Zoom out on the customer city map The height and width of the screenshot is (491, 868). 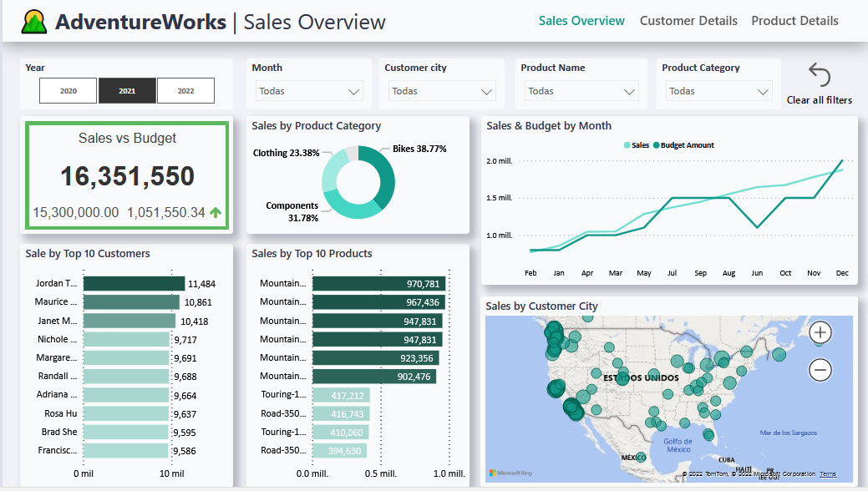click(x=820, y=369)
